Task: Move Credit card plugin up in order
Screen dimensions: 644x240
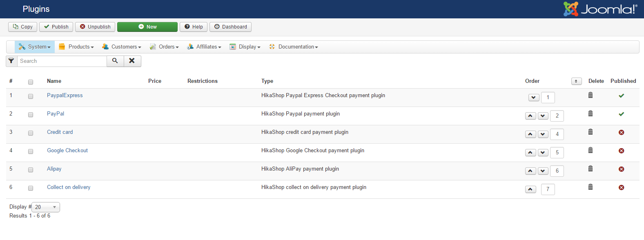Action: (530, 134)
